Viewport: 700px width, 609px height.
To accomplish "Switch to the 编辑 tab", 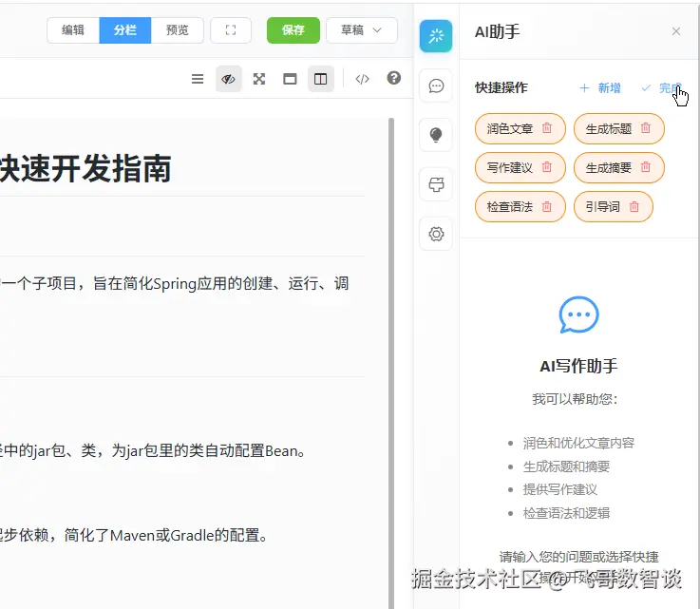I will 73,29.
